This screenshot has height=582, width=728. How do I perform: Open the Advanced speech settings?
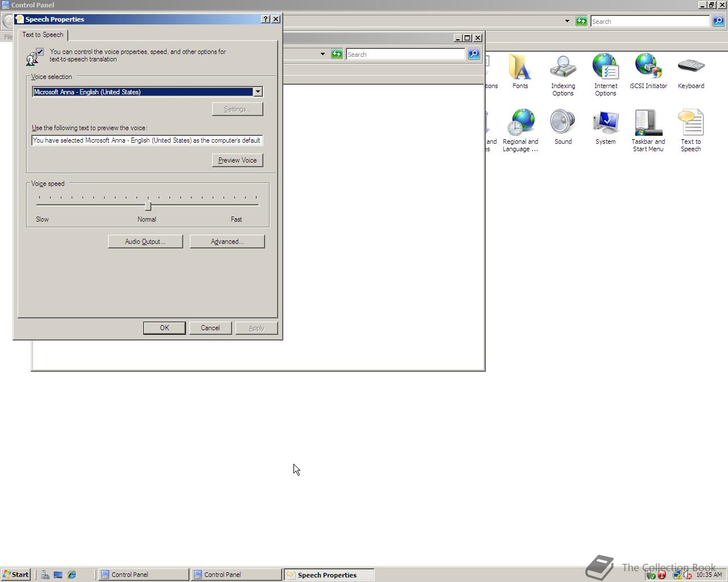[227, 242]
